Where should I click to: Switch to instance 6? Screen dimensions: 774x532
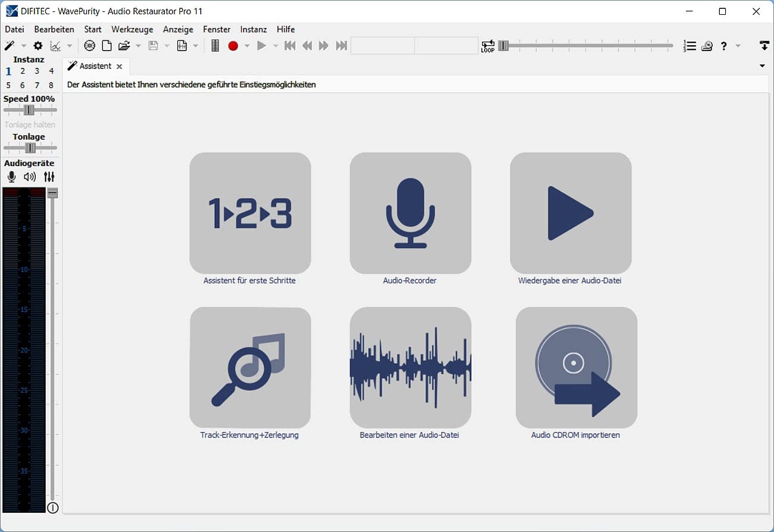click(x=23, y=86)
